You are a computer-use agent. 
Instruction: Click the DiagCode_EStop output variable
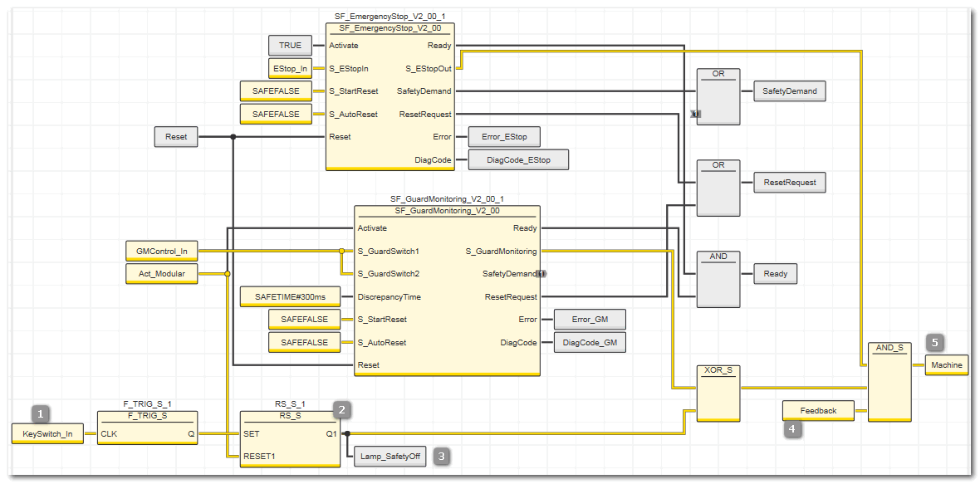click(518, 159)
